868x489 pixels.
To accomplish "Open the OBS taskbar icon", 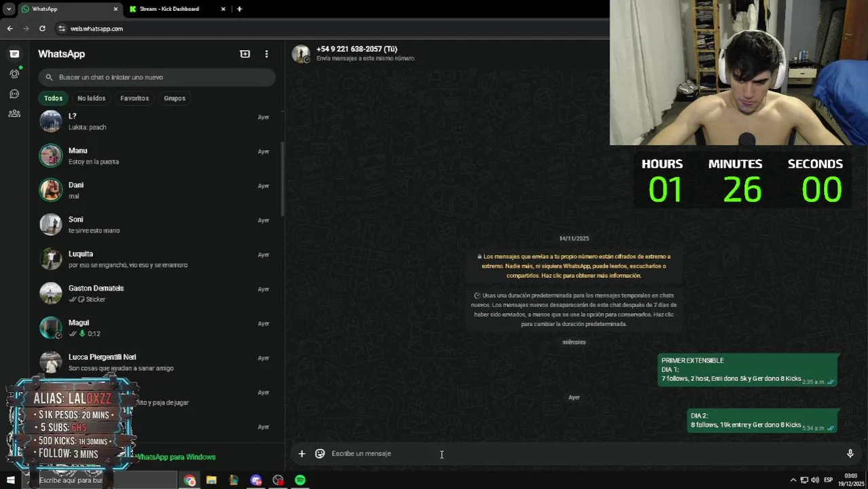I will (x=278, y=480).
